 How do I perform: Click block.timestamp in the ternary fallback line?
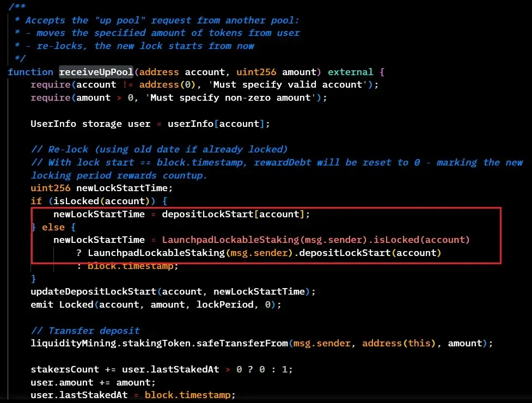click(133, 266)
